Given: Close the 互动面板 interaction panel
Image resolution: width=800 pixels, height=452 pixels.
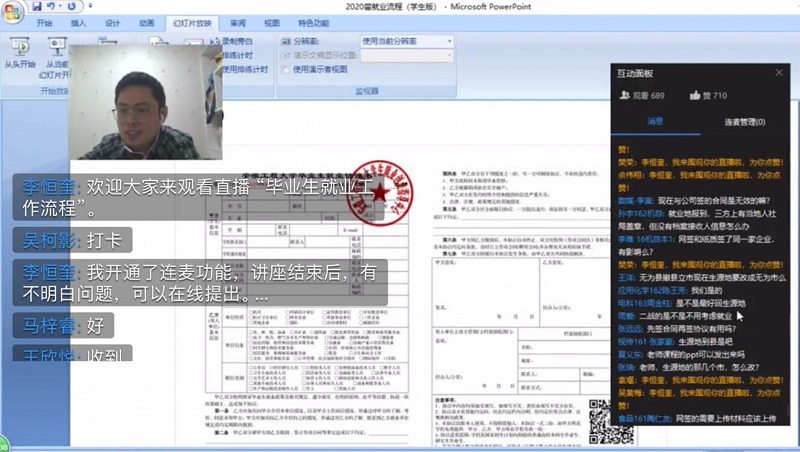Looking at the screenshot, I should (x=779, y=73).
